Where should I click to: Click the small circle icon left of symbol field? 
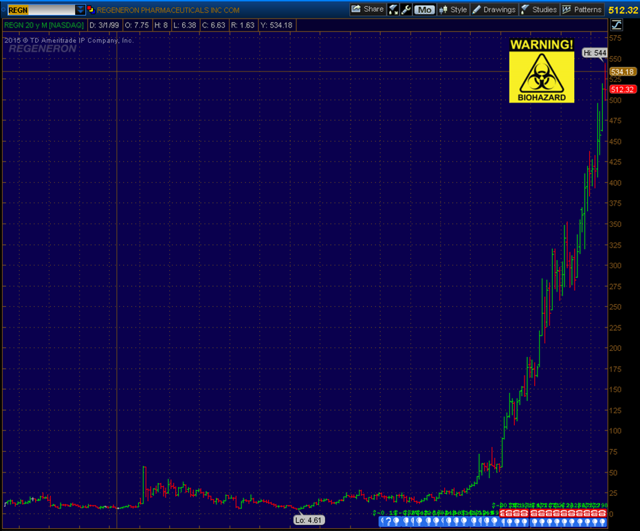tap(4, 9)
